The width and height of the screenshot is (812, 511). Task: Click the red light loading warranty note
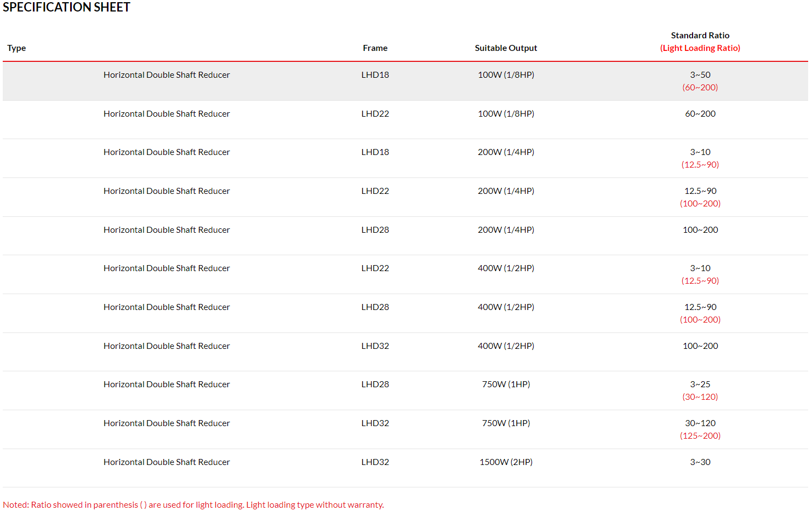(x=193, y=505)
